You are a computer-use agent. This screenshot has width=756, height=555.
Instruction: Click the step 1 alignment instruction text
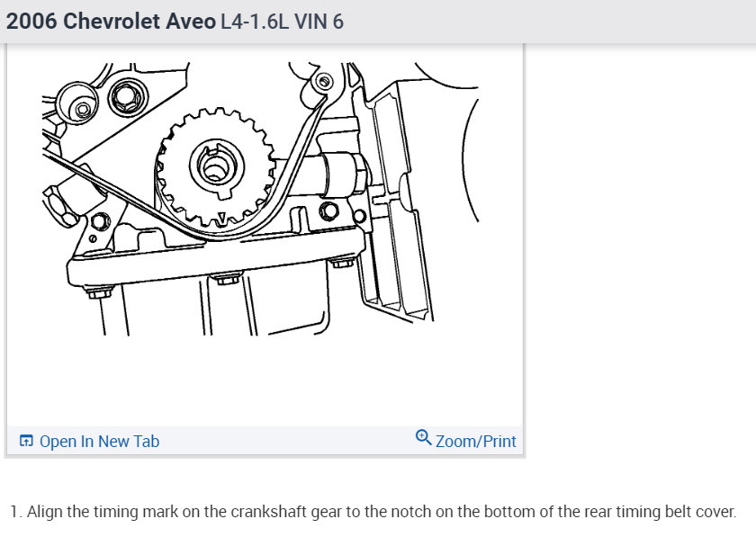[373, 512]
